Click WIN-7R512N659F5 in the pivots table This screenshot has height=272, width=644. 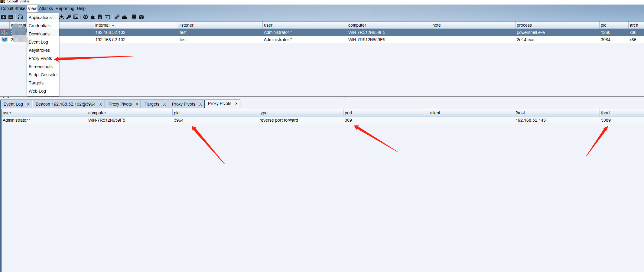(x=107, y=120)
